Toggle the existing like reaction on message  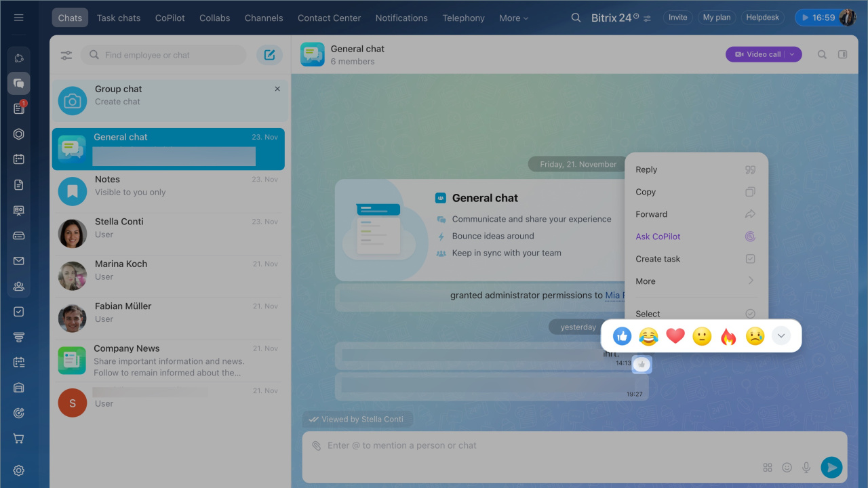coord(642,365)
